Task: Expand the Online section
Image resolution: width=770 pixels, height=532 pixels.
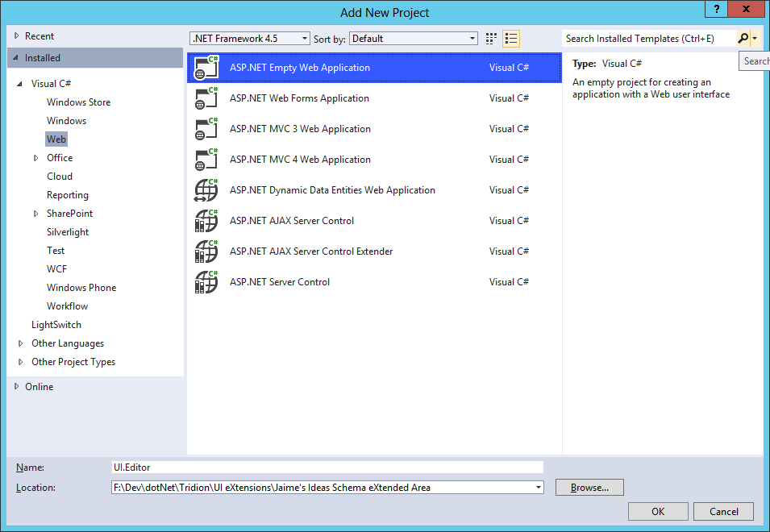Action: pos(17,387)
